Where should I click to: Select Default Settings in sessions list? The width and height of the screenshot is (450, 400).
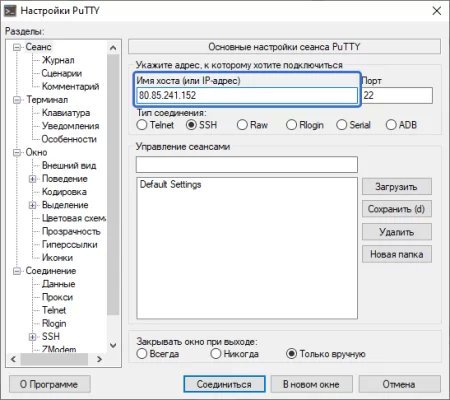pos(170,184)
